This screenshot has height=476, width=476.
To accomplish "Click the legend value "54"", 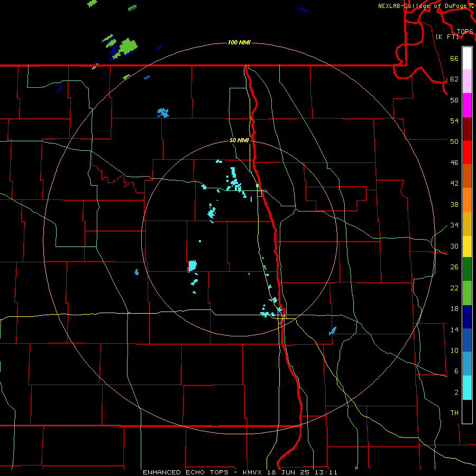I will pyautogui.click(x=454, y=121).
